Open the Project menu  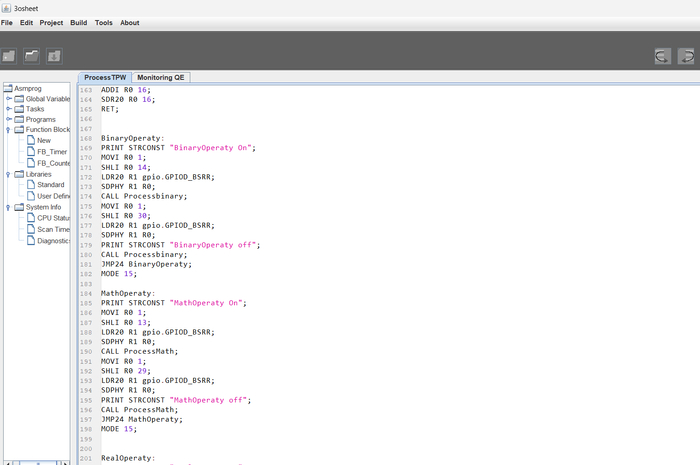point(51,22)
